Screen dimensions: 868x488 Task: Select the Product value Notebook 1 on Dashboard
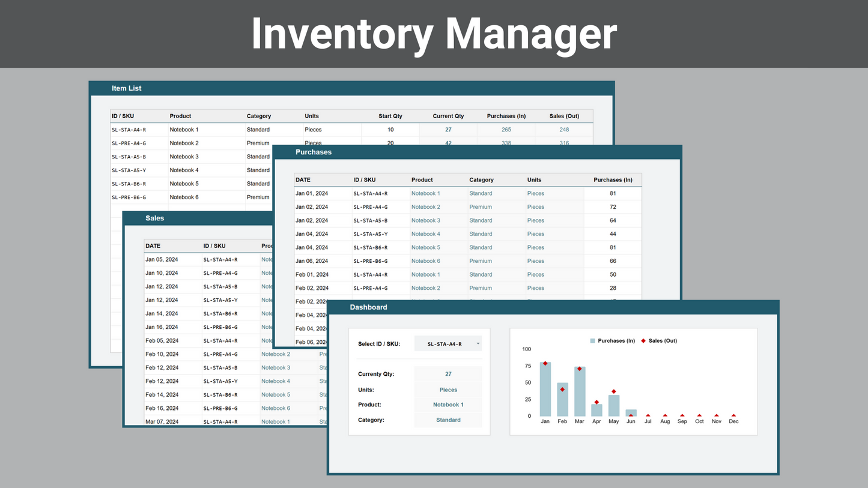(448, 405)
